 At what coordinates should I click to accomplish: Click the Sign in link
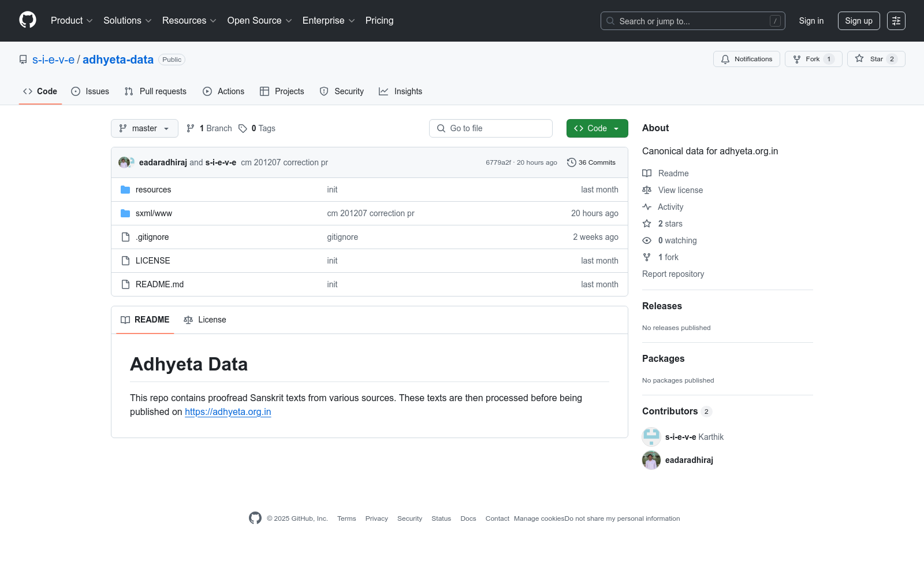[x=811, y=21]
